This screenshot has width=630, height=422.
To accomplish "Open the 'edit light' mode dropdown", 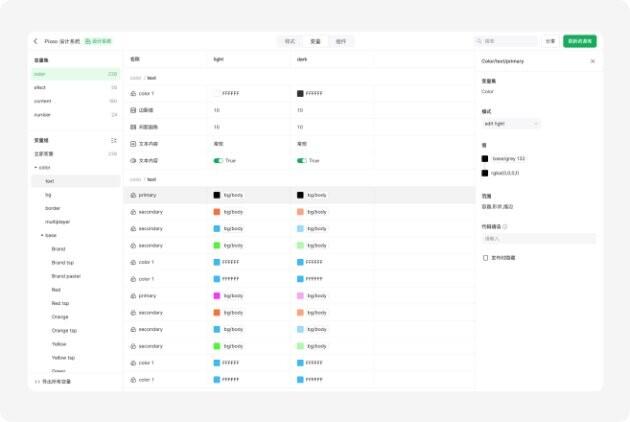I will [x=511, y=123].
